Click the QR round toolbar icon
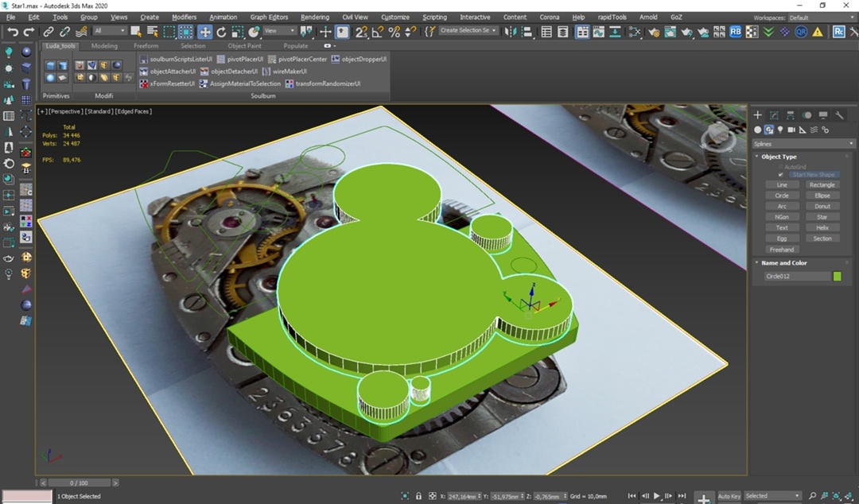 click(x=801, y=32)
